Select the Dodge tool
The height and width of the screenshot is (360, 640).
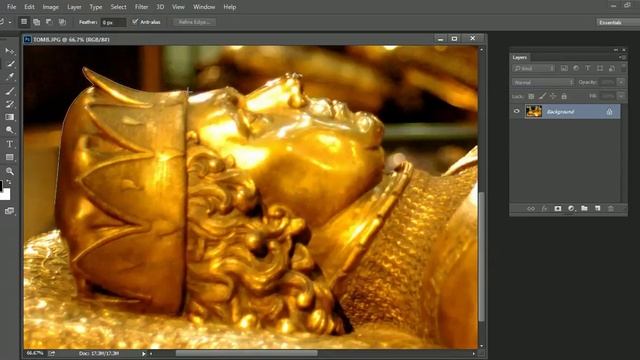[10, 131]
